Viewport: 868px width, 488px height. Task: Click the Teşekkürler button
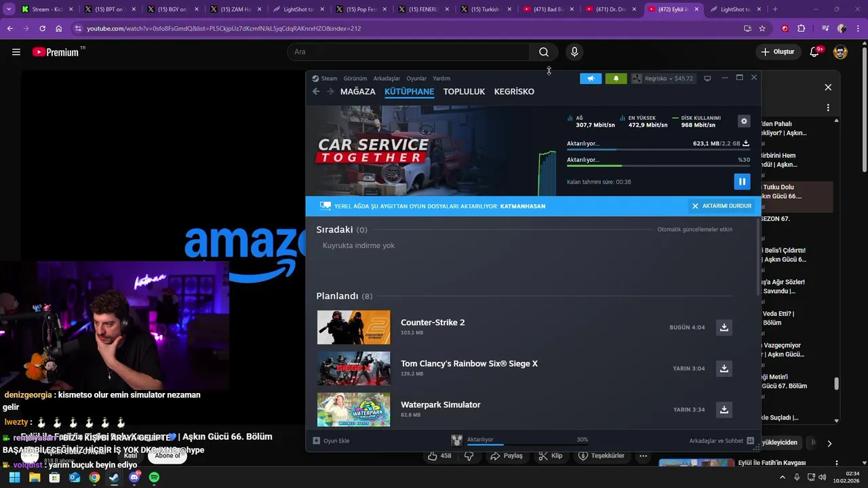(601, 456)
